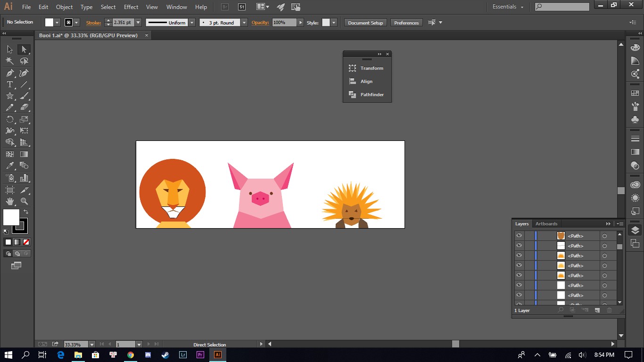Reset to default fill and stroke
The width and height of the screenshot is (644, 362).
click(x=6, y=231)
